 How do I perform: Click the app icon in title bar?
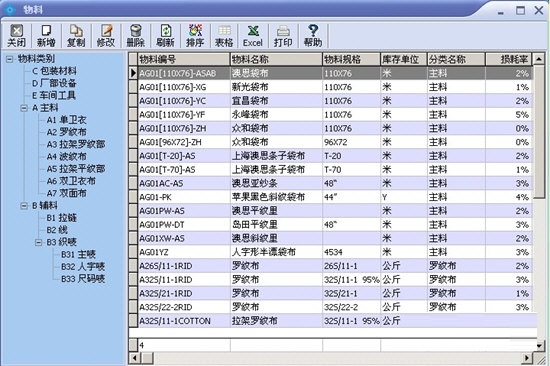10,9
